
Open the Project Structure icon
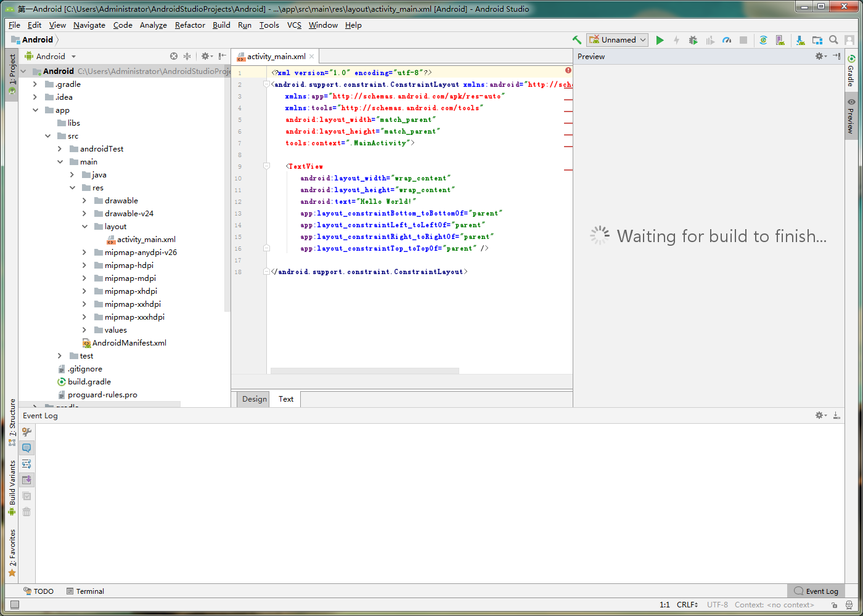(817, 40)
